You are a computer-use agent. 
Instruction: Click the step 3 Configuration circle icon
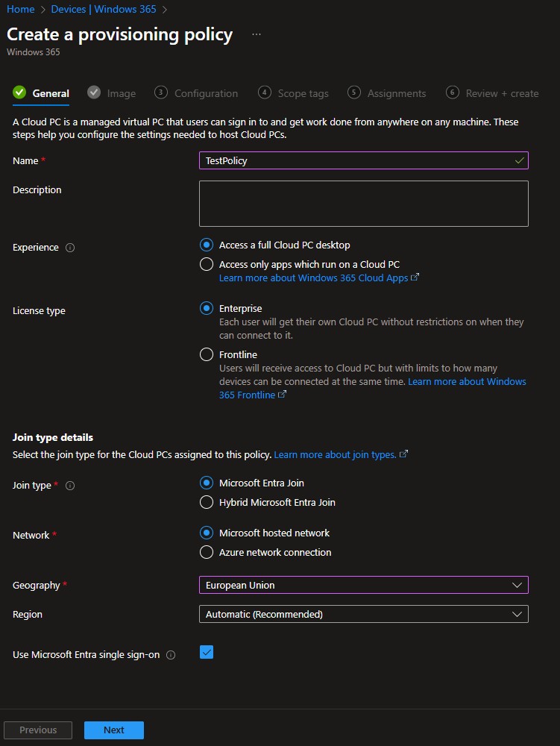click(160, 93)
